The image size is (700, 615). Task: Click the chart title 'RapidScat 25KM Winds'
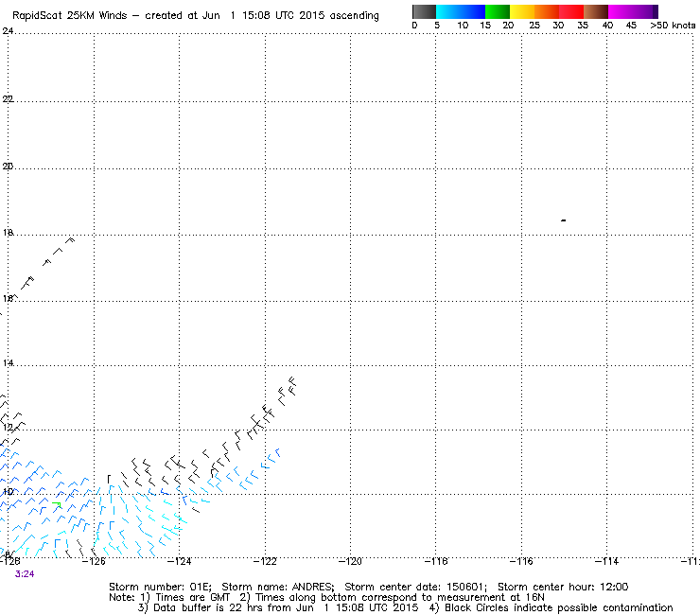(x=70, y=16)
